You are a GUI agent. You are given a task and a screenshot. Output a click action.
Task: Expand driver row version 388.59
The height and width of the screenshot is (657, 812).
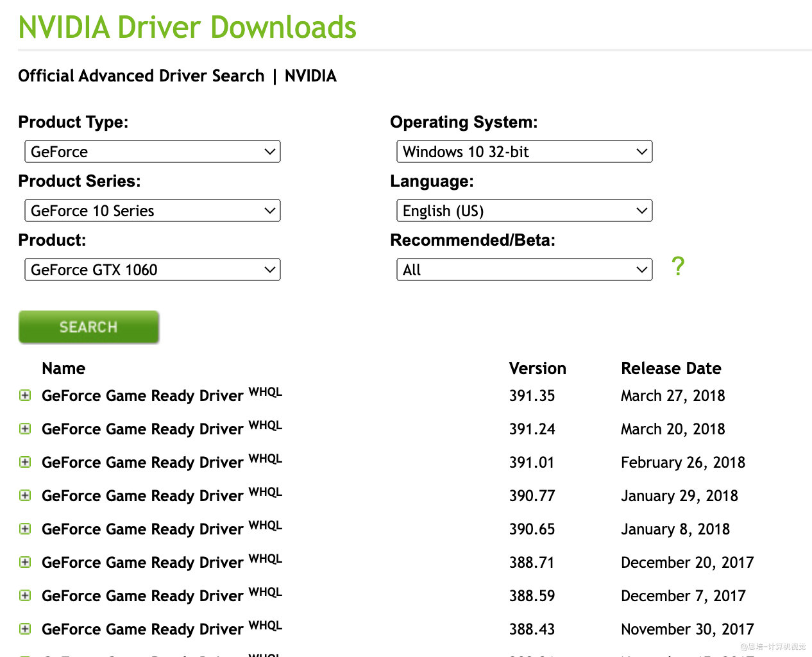tap(25, 595)
